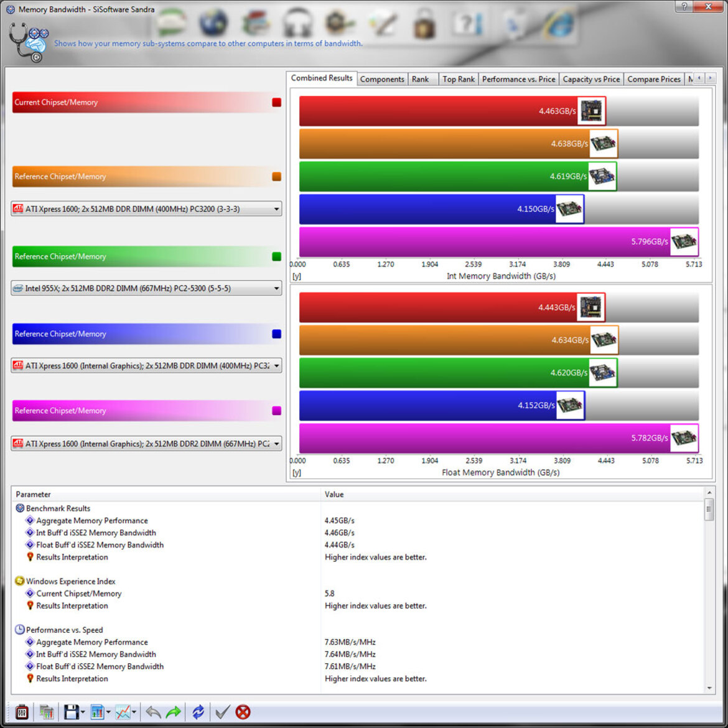The height and width of the screenshot is (728, 728).
Task: Click the grey checkmark OK icon
Action: tap(222, 712)
